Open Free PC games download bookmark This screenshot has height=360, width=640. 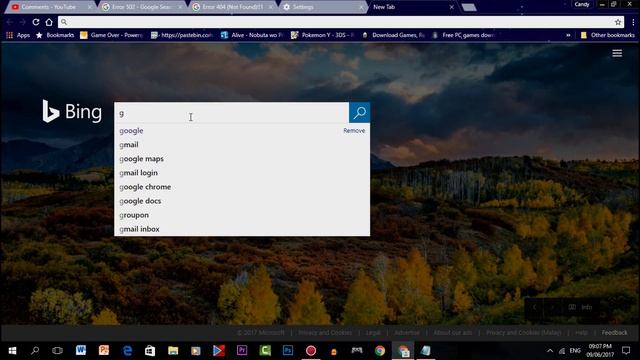tap(464, 35)
